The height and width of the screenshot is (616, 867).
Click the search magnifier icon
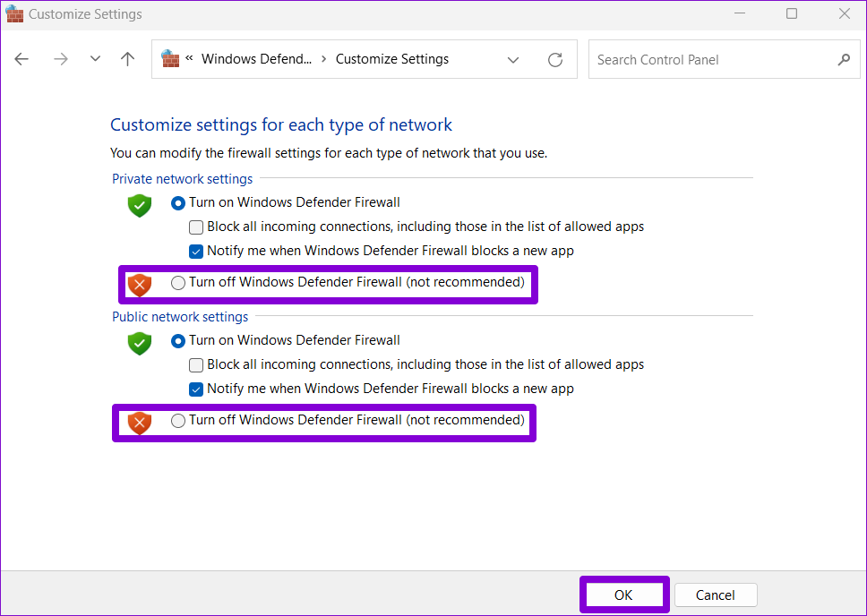point(844,59)
